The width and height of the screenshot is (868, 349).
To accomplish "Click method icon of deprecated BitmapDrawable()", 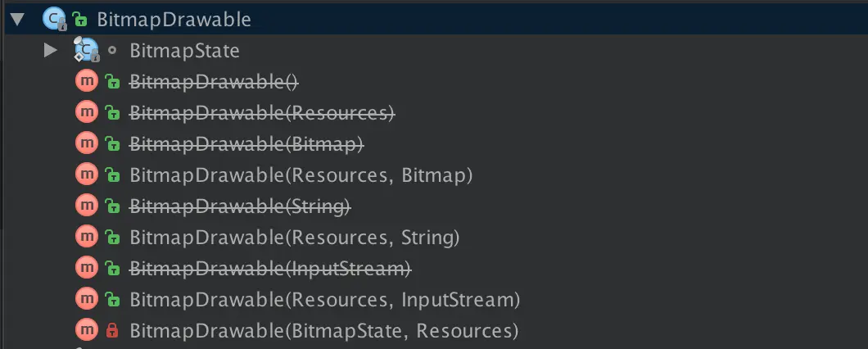I will point(86,81).
